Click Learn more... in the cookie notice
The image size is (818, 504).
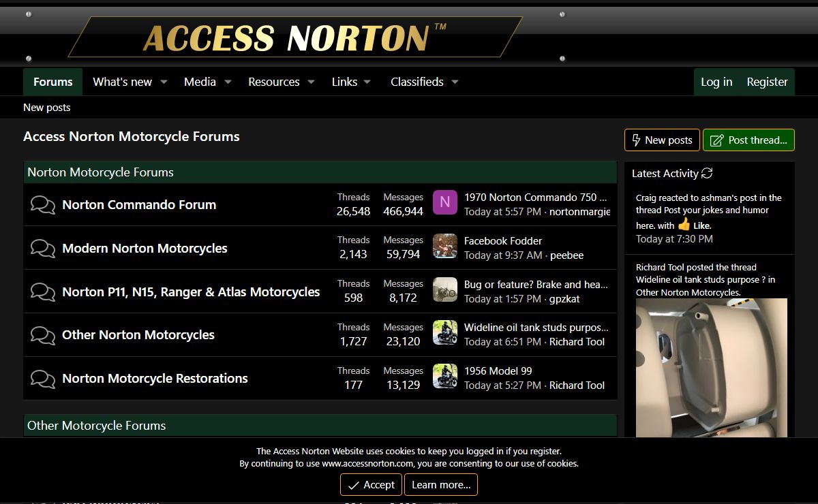tap(441, 485)
